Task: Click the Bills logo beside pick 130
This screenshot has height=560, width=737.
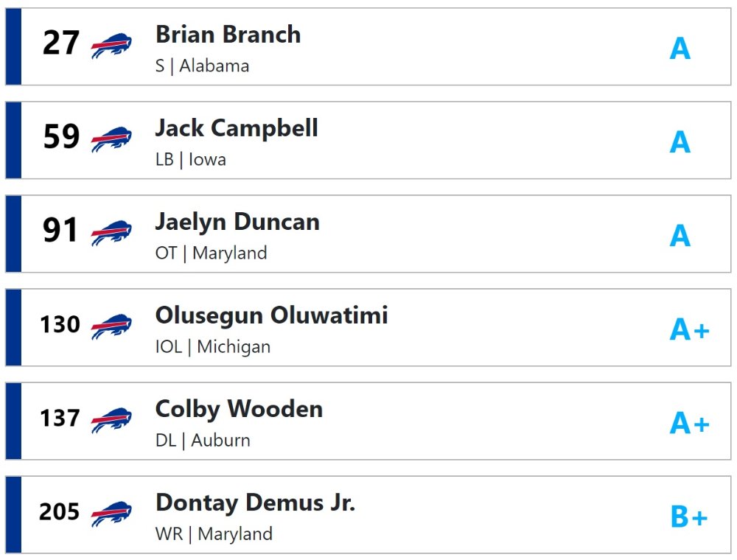Action: click(x=111, y=326)
